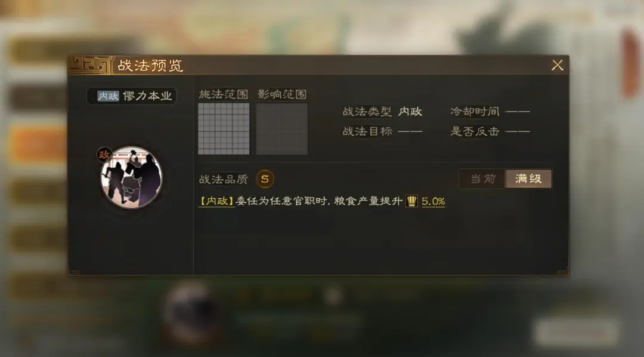Close the 战法预览 dialog with X
This screenshot has width=644, height=357.
558,65
